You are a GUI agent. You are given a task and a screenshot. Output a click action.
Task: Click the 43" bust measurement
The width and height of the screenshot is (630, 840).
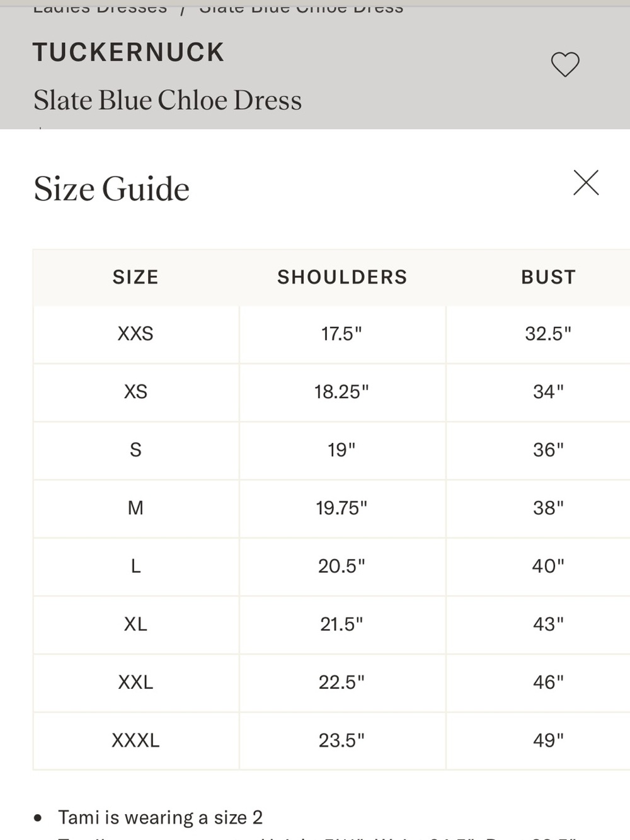[548, 624]
